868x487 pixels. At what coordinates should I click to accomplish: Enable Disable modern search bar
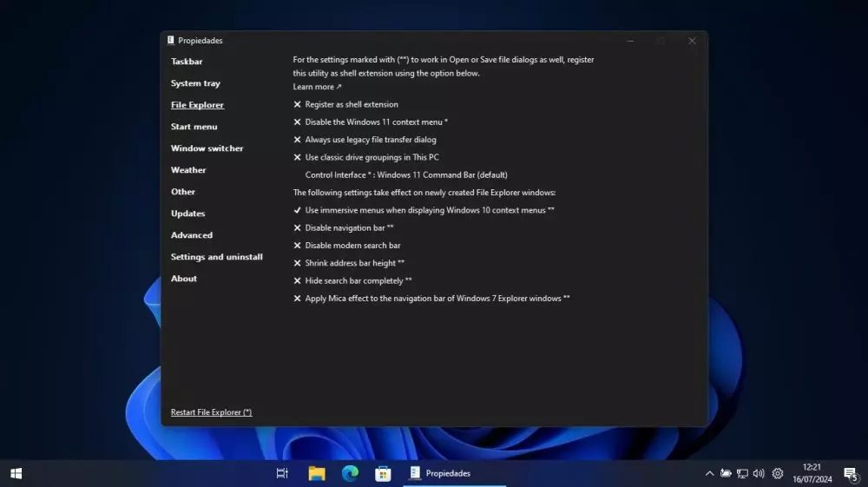[x=346, y=245]
